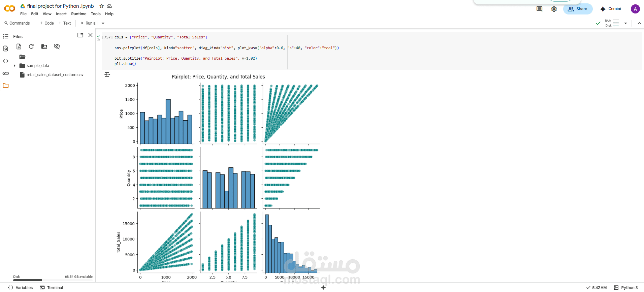This screenshot has width=644, height=292.
Task: Open the Help menu
Action: (x=109, y=14)
